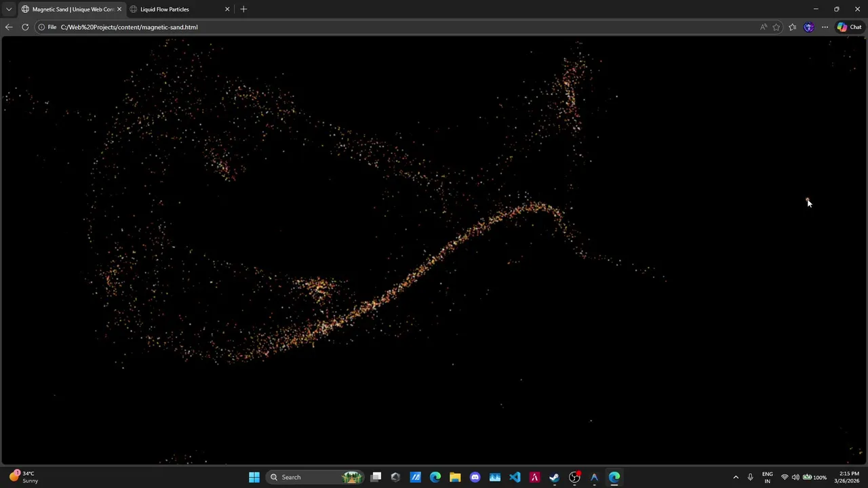868x488 pixels.
Task: Go back using the browser back arrow
Action: pos(9,27)
